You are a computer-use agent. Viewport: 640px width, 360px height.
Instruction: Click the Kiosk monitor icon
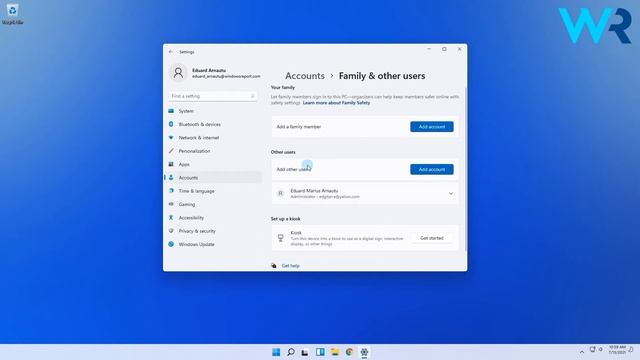pyautogui.click(x=280, y=238)
